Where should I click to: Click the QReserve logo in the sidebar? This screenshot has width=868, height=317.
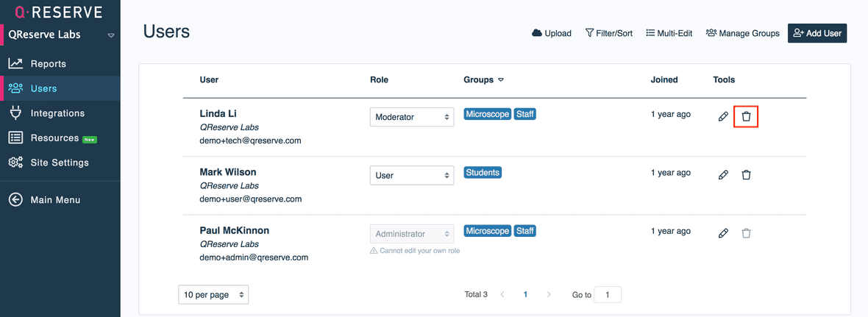59,12
